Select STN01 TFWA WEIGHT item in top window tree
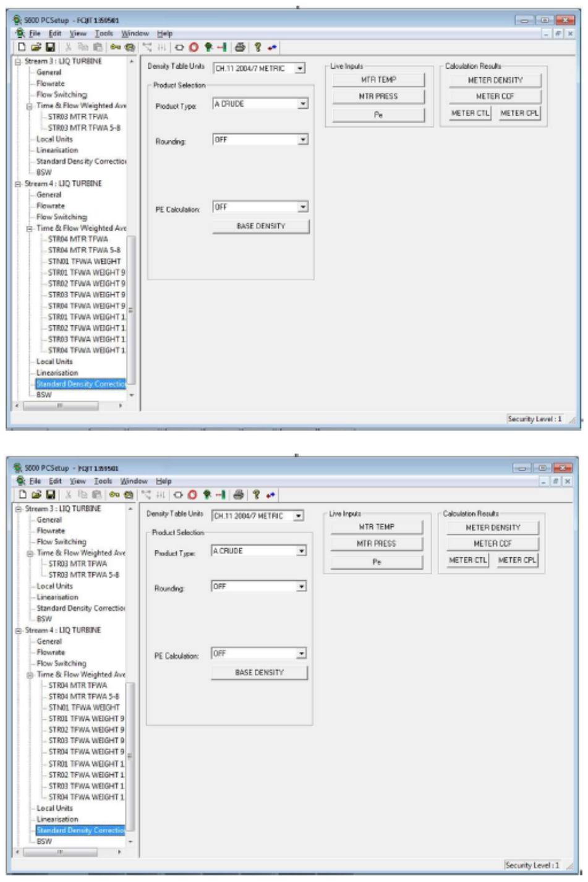Screen dimensions: 588x882 (x=84, y=262)
